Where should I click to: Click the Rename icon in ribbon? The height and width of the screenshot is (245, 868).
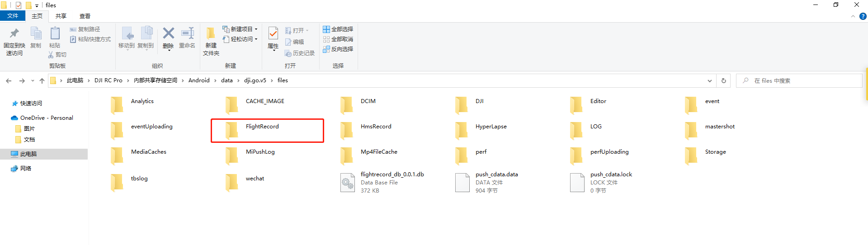187,33
